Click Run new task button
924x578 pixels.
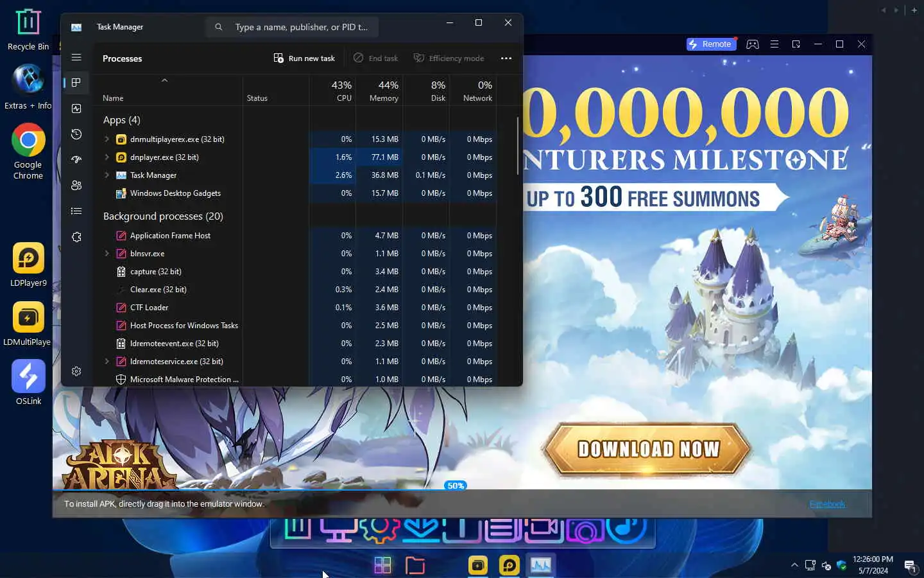click(x=304, y=58)
